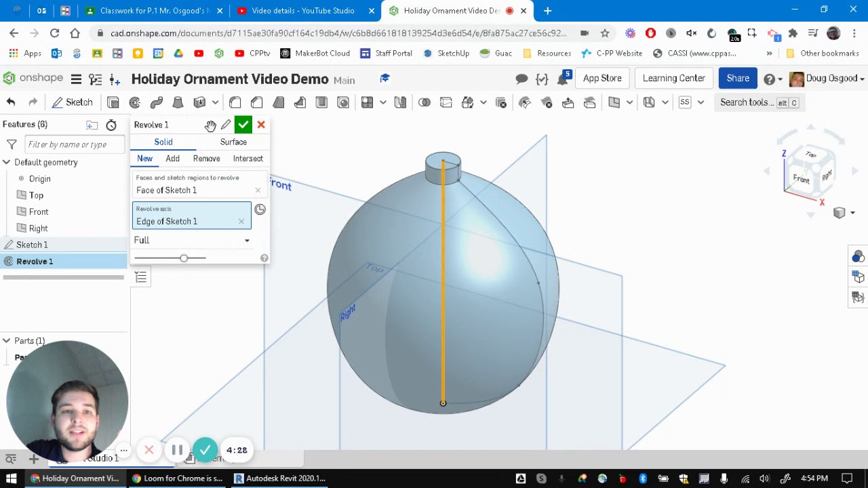Click the Transform tool icon
The width and height of the screenshot is (868, 488).
[467, 102]
